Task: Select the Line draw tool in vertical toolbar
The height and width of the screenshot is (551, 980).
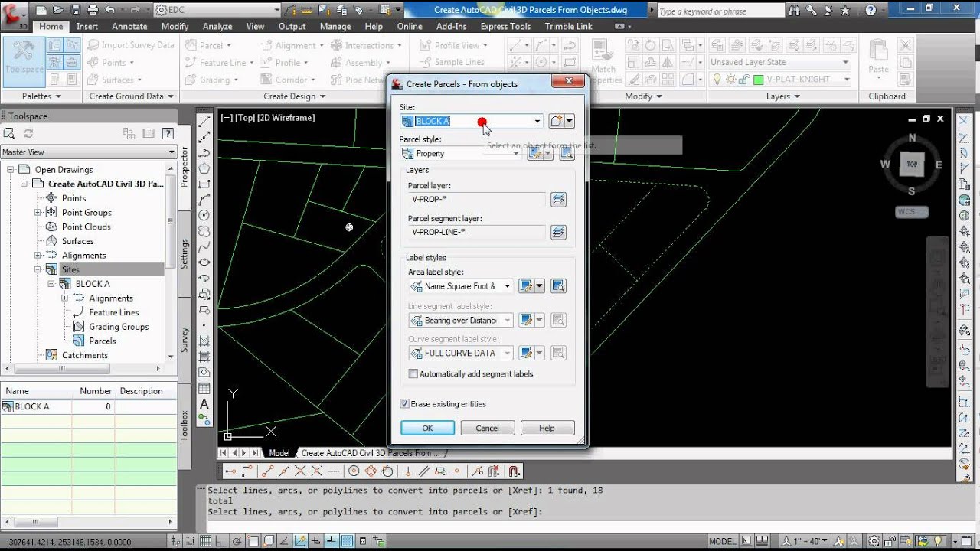Action: pyautogui.click(x=204, y=121)
